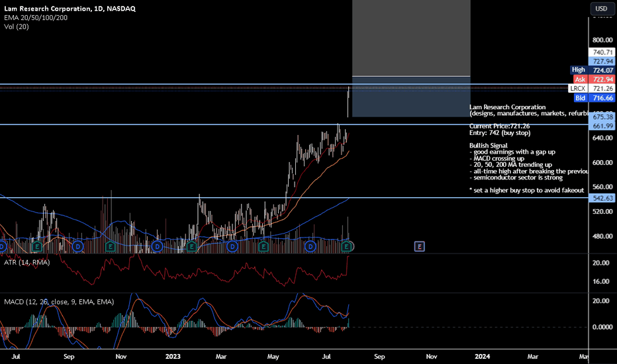Image resolution: width=617 pixels, height=364 pixels.
Task: Open the upcoming purple earnings marker
Action: click(420, 247)
